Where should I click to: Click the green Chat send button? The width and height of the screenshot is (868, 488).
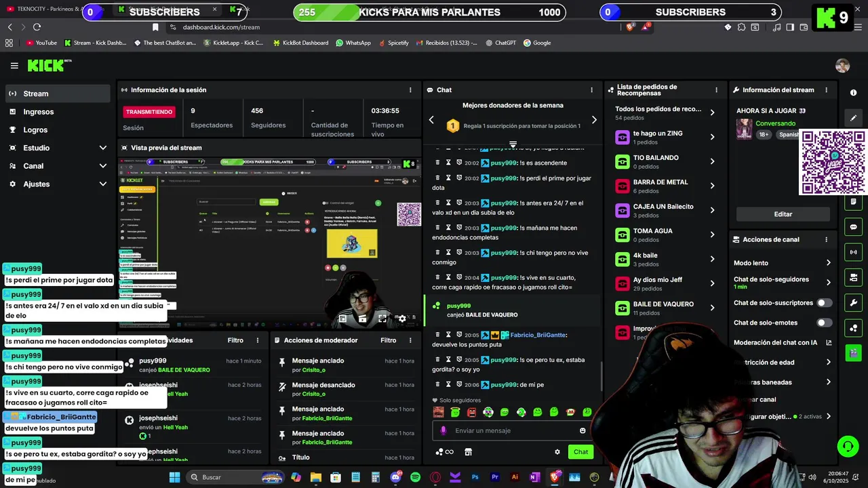coord(581,452)
